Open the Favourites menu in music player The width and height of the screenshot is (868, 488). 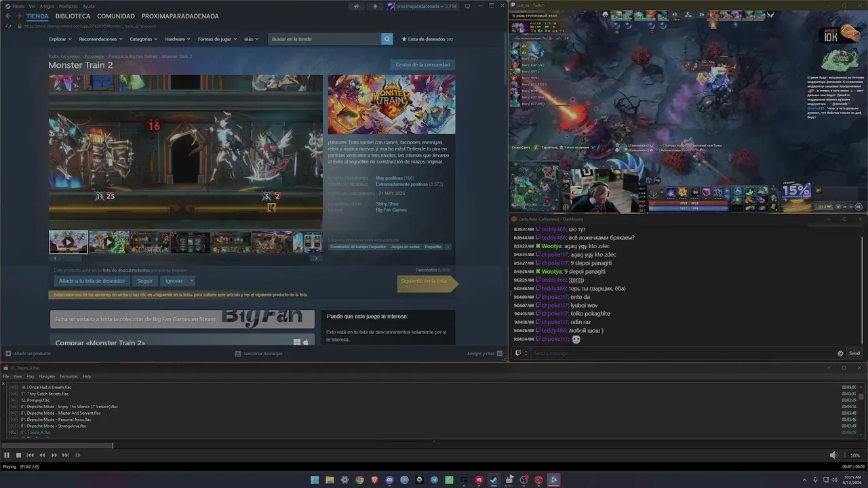pos(68,376)
